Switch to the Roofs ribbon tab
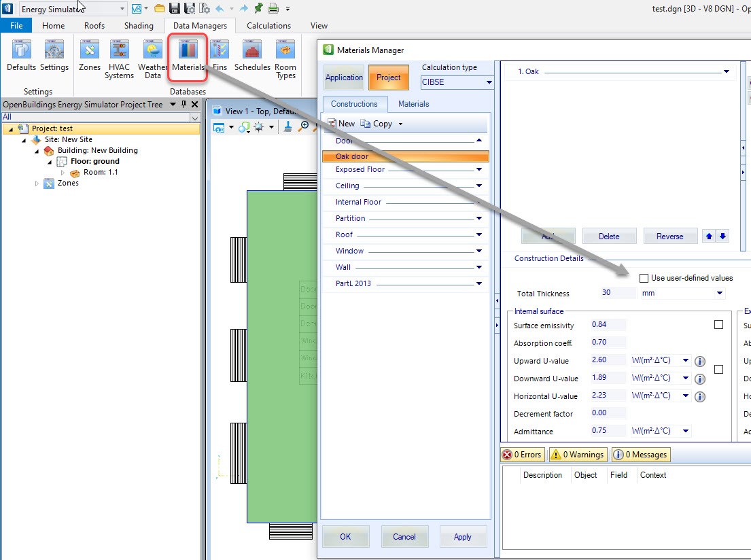 pyautogui.click(x=94, y=25)
